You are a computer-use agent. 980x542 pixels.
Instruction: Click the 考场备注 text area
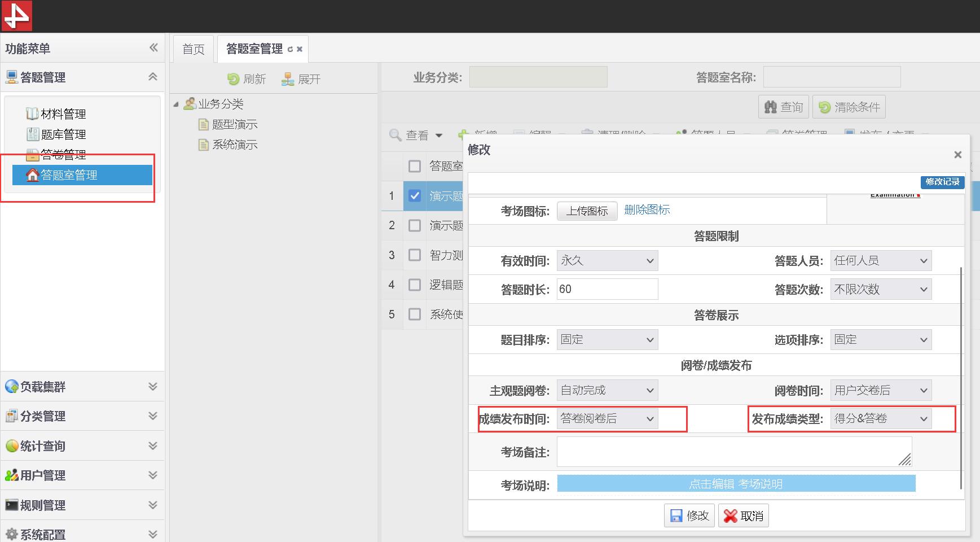point(734,452)
